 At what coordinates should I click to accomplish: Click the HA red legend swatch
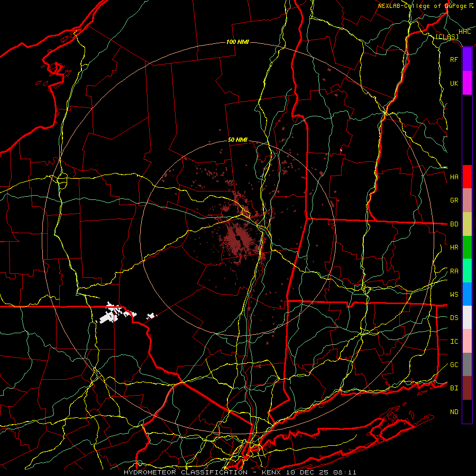click(x=467, y=177)
